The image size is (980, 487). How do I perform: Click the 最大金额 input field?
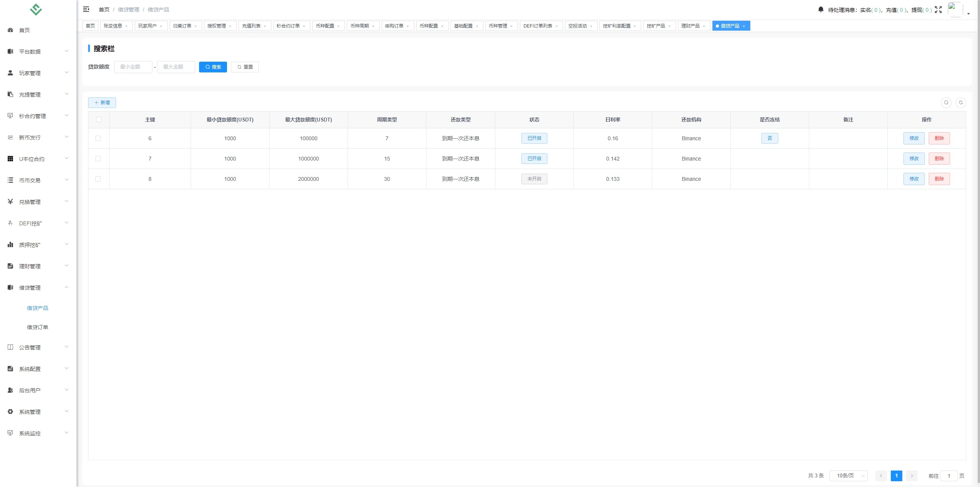(176, 67)
